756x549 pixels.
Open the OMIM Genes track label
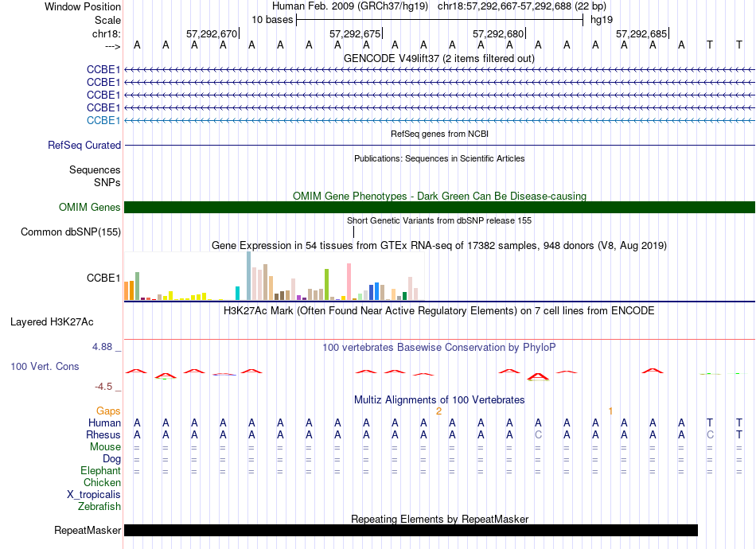coord(89,207)
